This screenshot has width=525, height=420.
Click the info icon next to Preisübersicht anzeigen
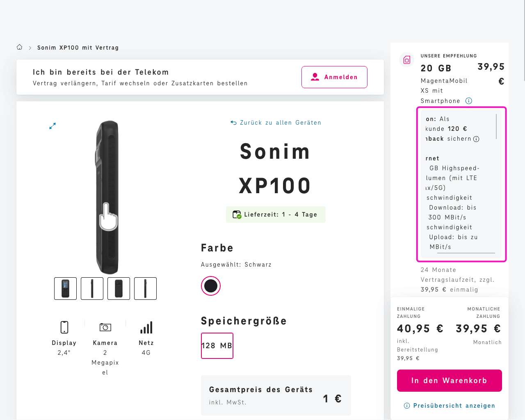(x=406, y=405)
